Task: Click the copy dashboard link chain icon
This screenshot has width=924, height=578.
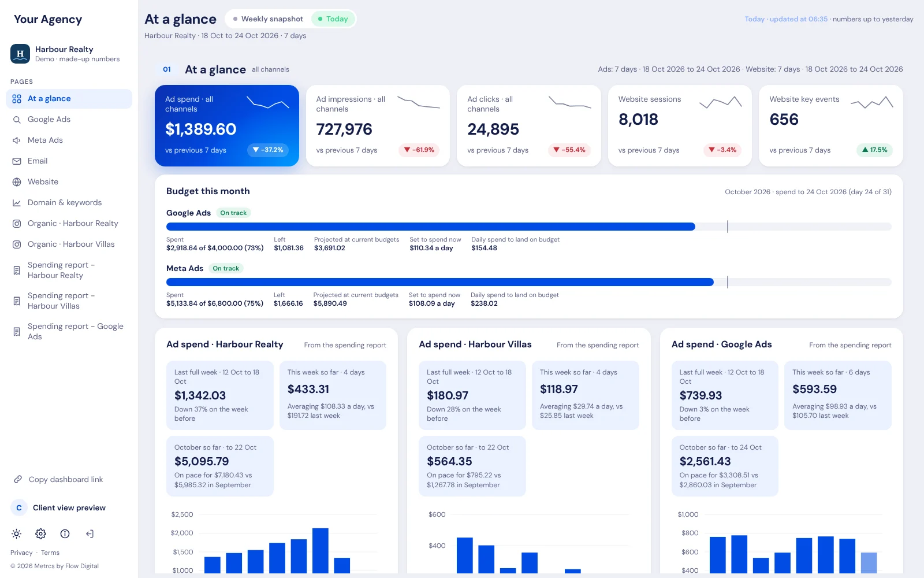Action: coord(18,479)
